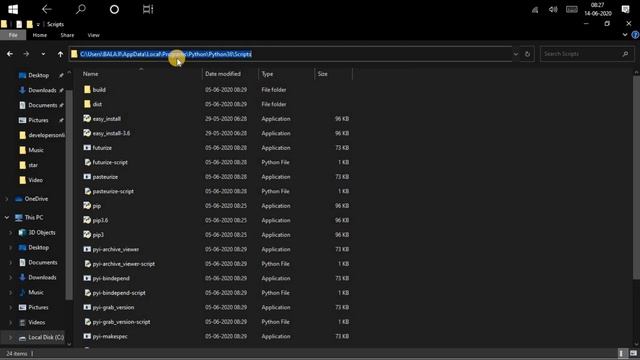
Task: Open the touch keyboard icon
Action: (571, 9)
